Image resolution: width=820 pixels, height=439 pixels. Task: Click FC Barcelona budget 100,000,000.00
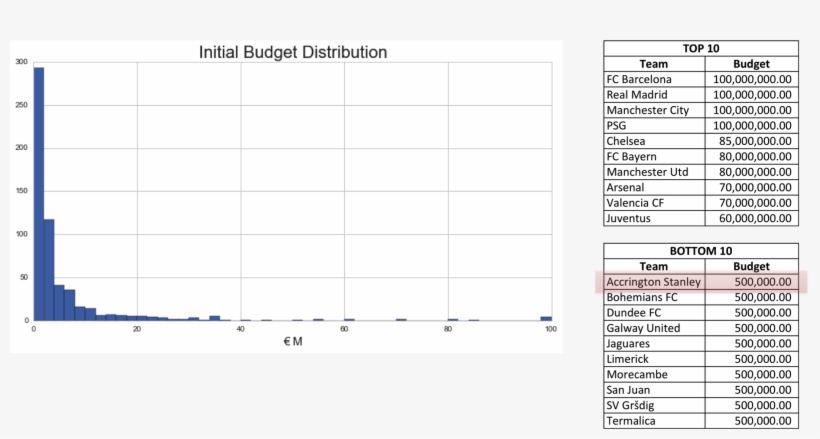(751, 79)
